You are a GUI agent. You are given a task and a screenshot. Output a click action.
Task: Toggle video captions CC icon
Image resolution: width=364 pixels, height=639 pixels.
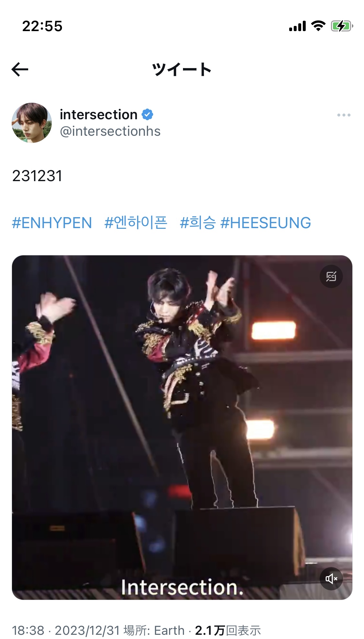pyautogui.click(x=331, y=276)
